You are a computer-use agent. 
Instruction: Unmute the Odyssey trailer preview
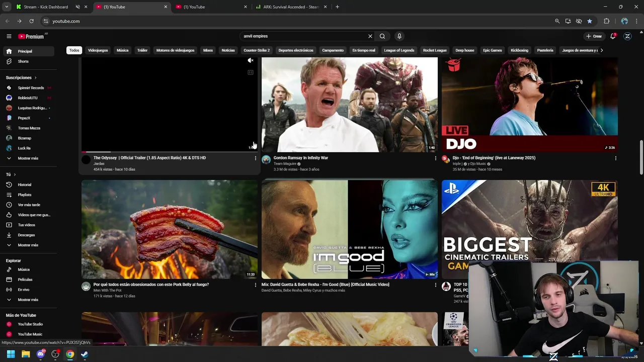point(250,60)
